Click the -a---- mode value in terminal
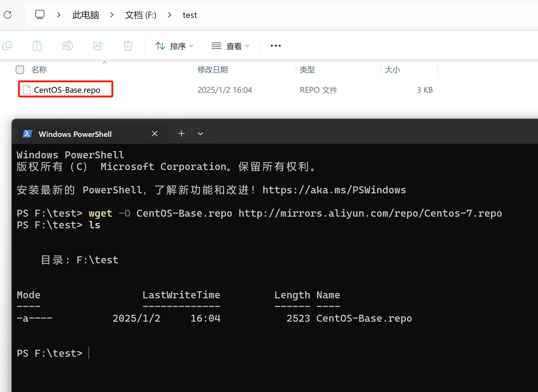Image resolution: width=538 pixels, height=392 pixels. pyautogui.click(x=34, y=319)
